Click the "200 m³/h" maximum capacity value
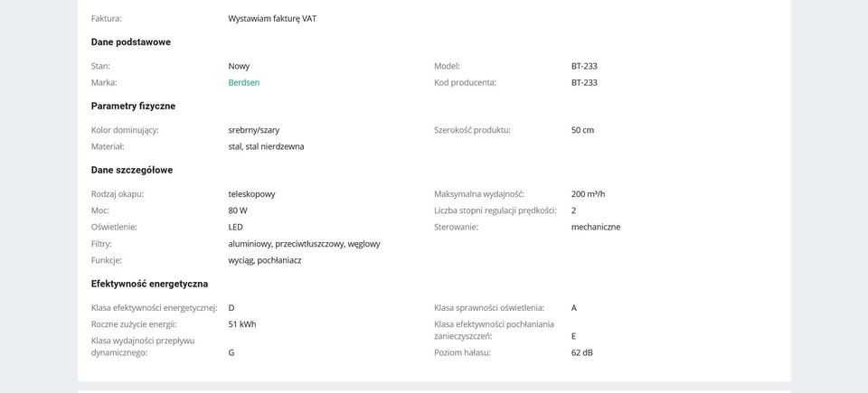This screenshot has width=868, height=393. pos(588,194)
